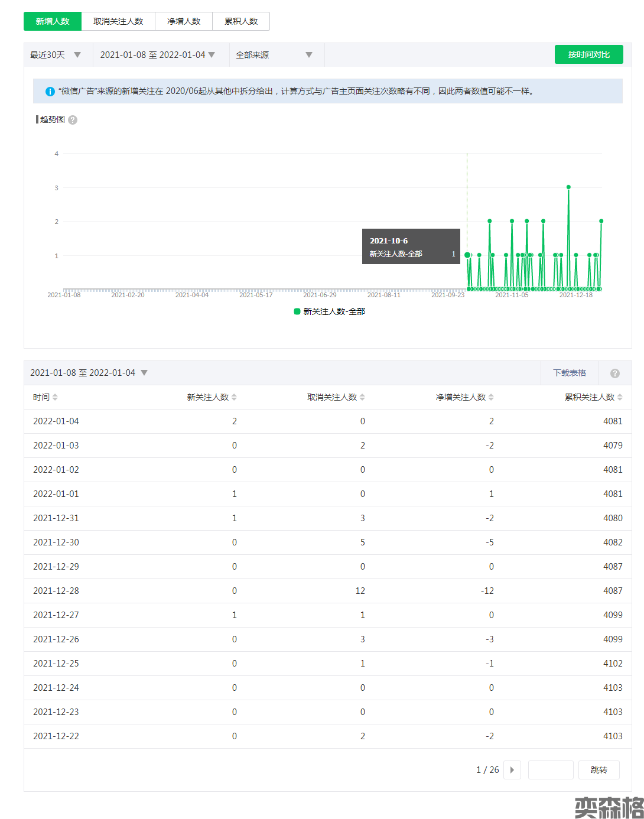Viewport: 644px width, 819px height.
Task: Go to next page arrow
Action: click(512, 770)
